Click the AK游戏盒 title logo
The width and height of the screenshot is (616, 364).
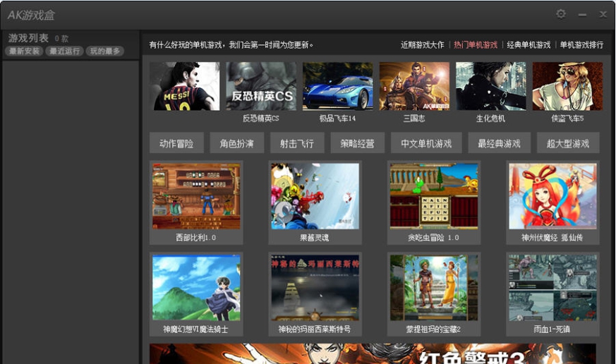tap(31, 15)
